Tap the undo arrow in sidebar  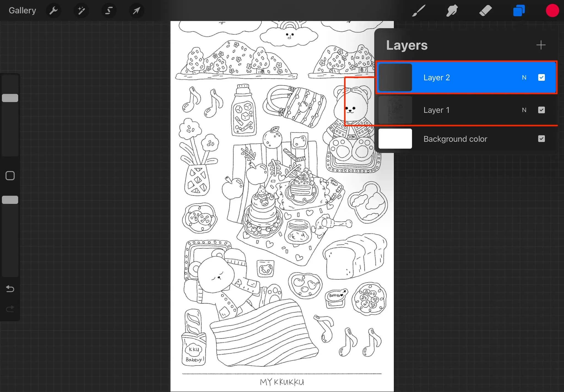pyautogui.click(x=10, y=289)
